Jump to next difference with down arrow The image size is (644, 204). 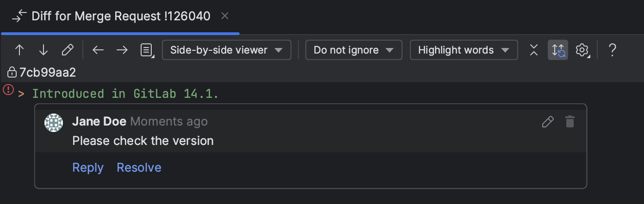[x=43, y=50]
